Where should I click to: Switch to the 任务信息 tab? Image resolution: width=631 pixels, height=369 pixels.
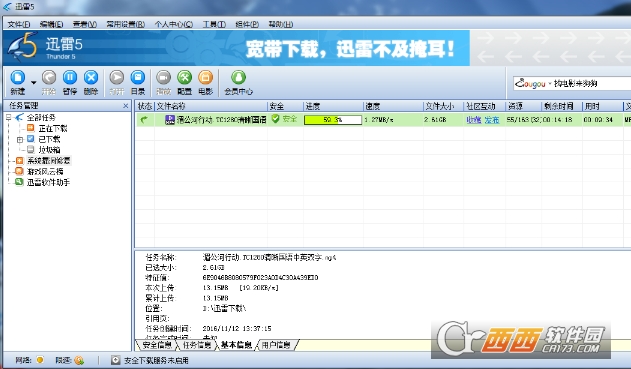click(x=196, y=345)
